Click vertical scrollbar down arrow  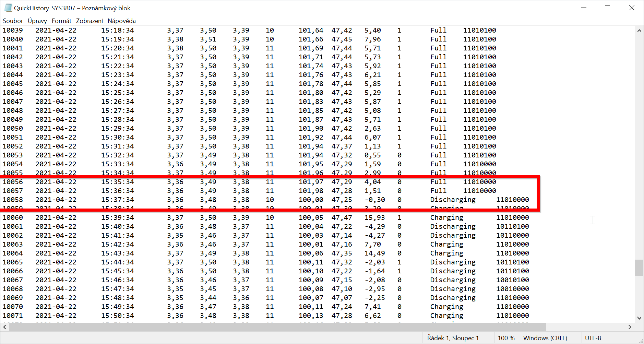pos(639,318)
